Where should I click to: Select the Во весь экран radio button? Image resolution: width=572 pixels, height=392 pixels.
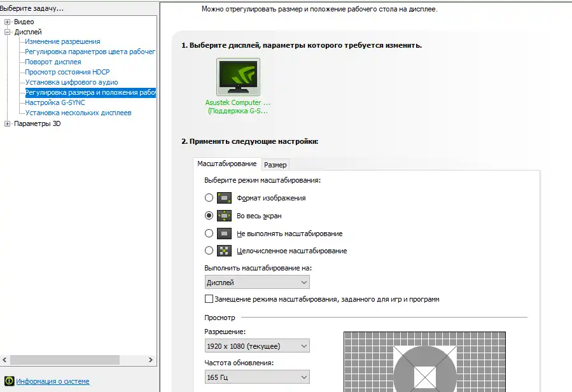click(209, 216)
